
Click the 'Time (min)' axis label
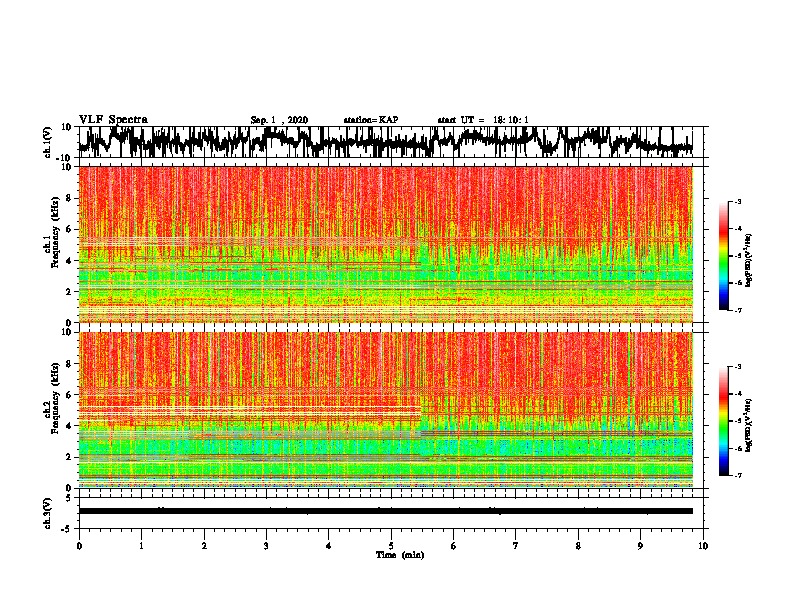click(400, 555)
